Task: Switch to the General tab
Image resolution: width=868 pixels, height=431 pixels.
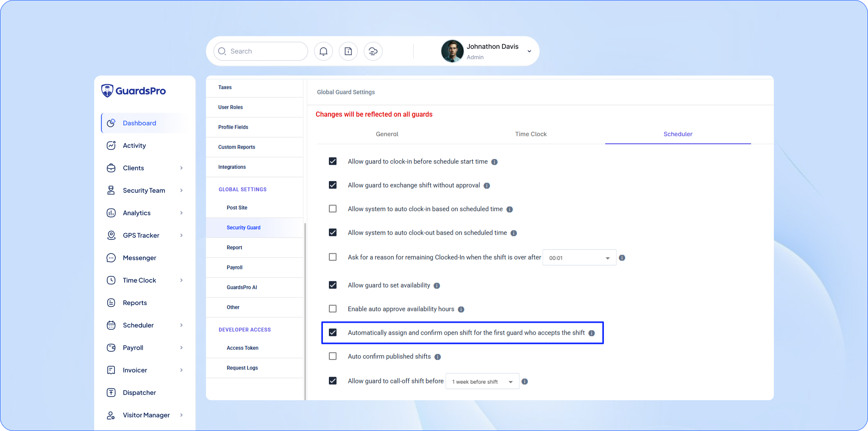Action: (387, 134)
